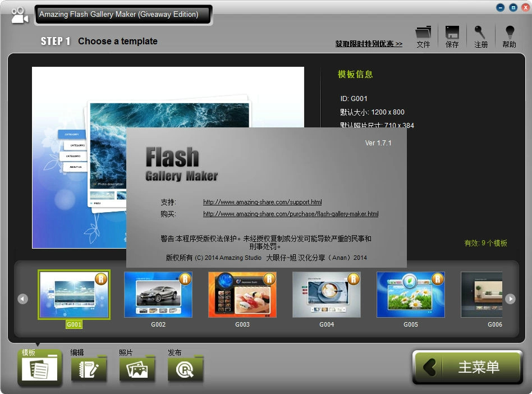The image size is (532, 394).
Task: Click the R badge on G005 thumbnail
Action: [438, 279]
